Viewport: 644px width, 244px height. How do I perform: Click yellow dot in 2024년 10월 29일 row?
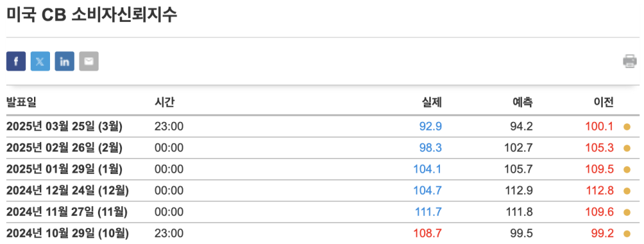[627, 234]
